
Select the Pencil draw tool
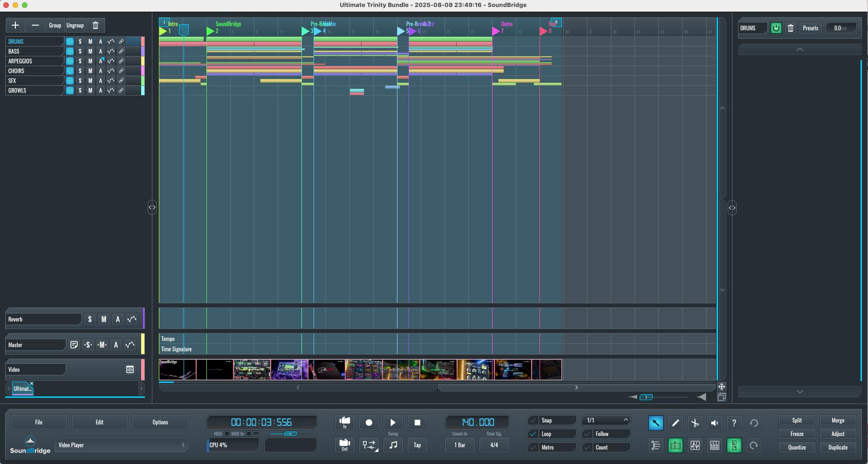click(x=675, y=423)
